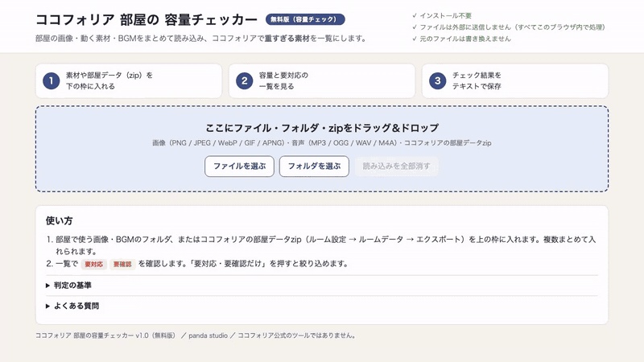The width and height of the screenshot is (644, 362).
Task: Click the ファイルは外部に送信しません line
Action: [509, 27]
